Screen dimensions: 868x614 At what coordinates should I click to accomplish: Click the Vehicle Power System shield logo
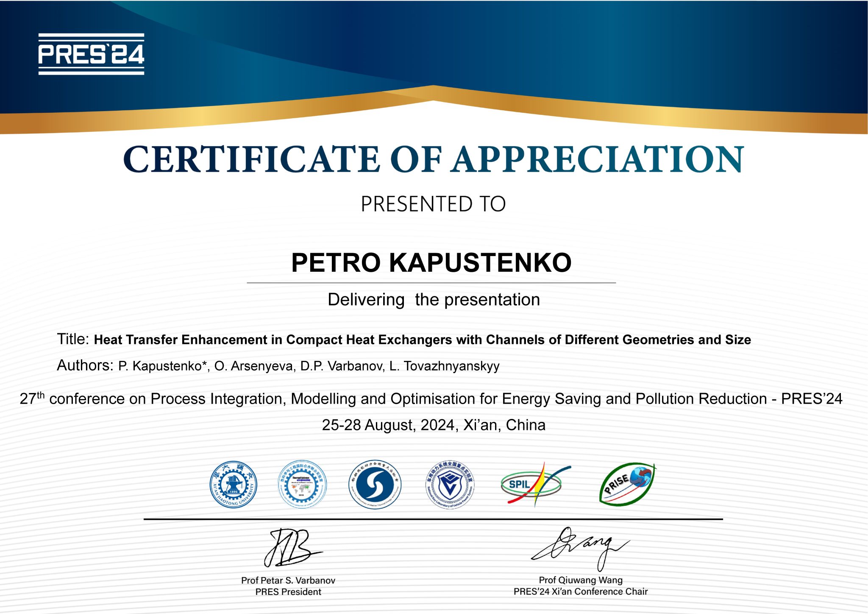(450, 485)
